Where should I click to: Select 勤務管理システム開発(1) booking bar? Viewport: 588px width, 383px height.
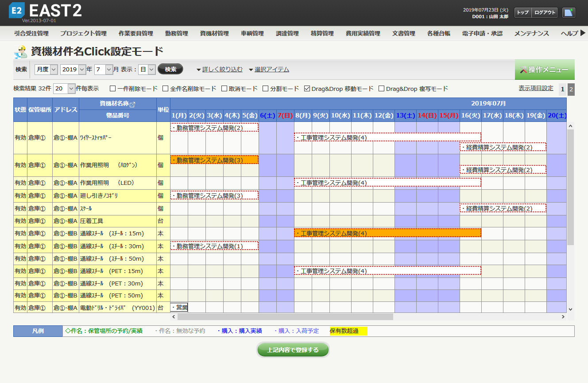point(214,246)
